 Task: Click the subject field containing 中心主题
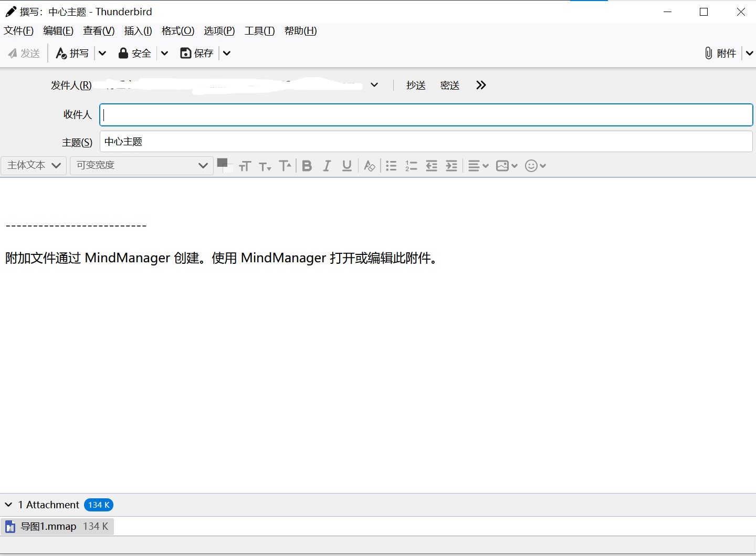(x=426, y=142)
